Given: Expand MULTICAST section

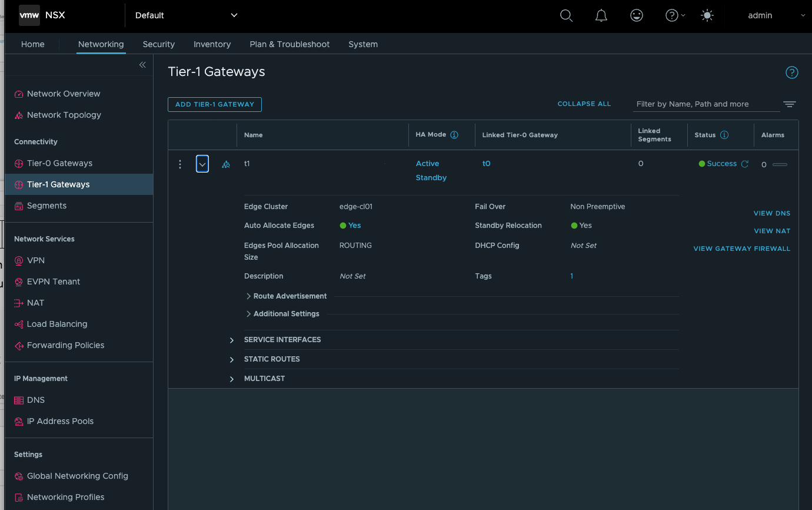Looking at the screenshot, I should point(232,379).
